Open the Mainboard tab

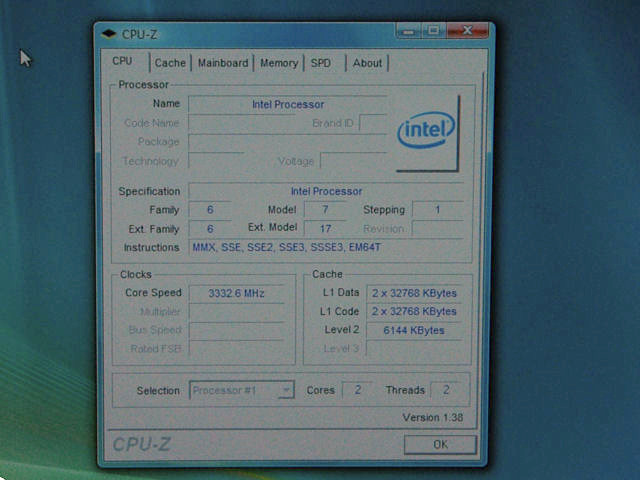pyautogui.click(x=223, y=63)
